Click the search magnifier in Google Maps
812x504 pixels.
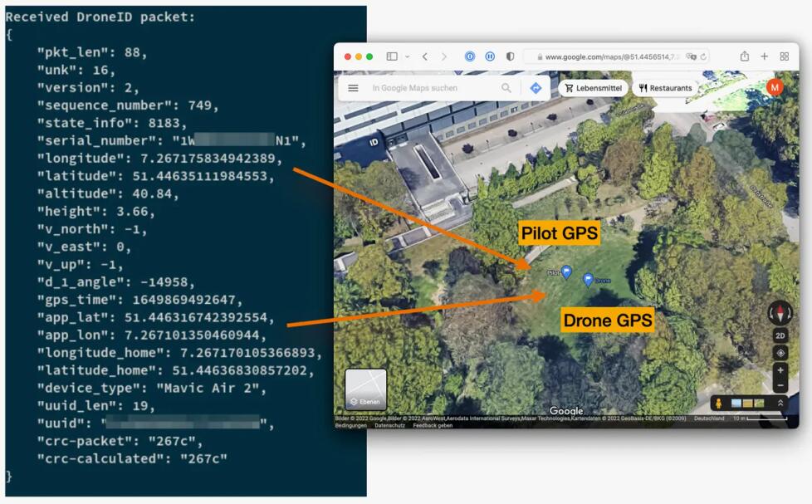point(506,87)
